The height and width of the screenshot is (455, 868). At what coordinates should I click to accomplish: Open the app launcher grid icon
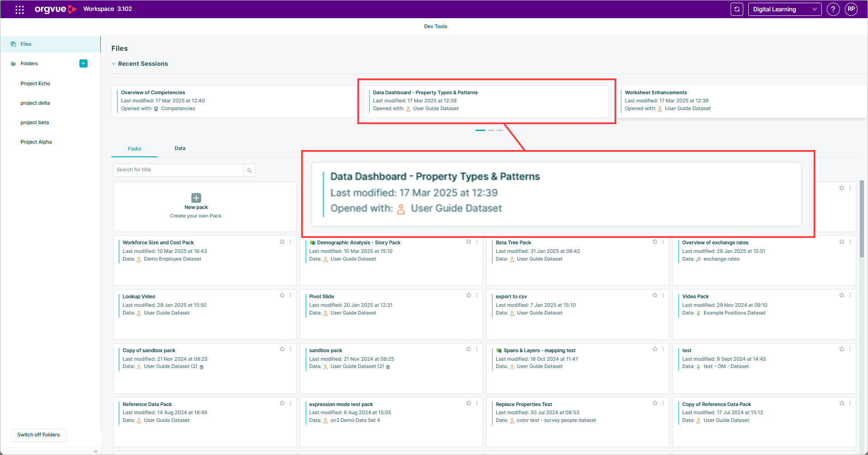[x=20, y=9]
